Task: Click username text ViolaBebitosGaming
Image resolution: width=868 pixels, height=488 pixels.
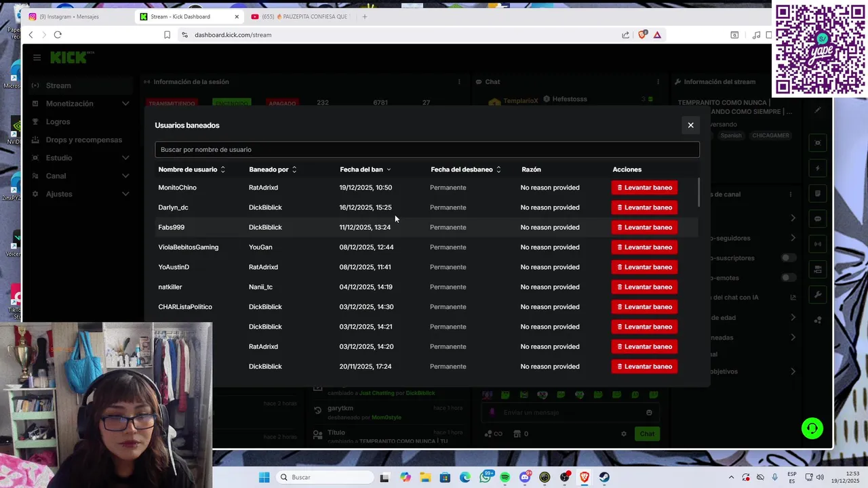Action: pyautogui.click(x=189, y=247)
